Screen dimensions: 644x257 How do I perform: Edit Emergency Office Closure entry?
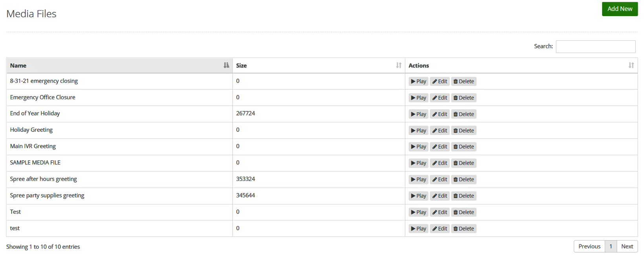[439, 98]
